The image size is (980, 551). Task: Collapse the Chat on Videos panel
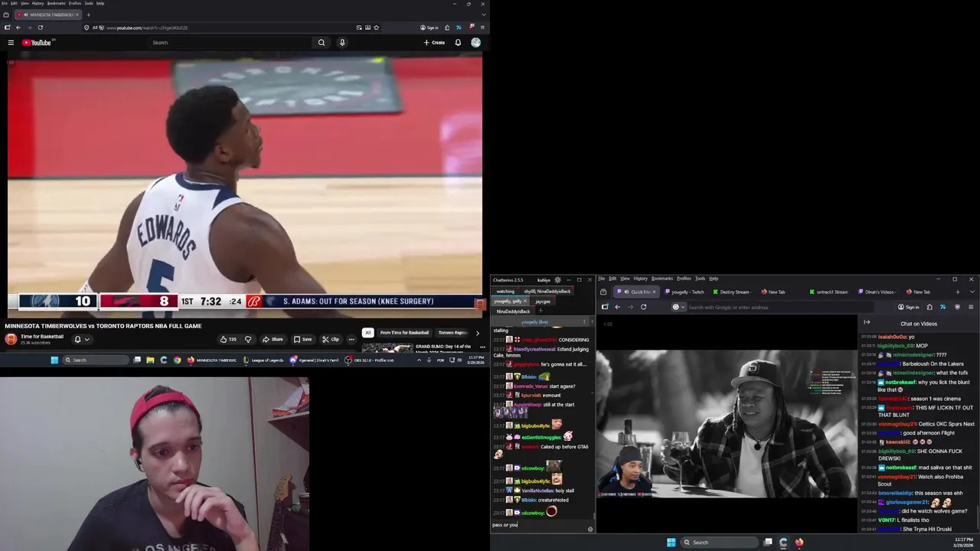(x=867, y=322)
